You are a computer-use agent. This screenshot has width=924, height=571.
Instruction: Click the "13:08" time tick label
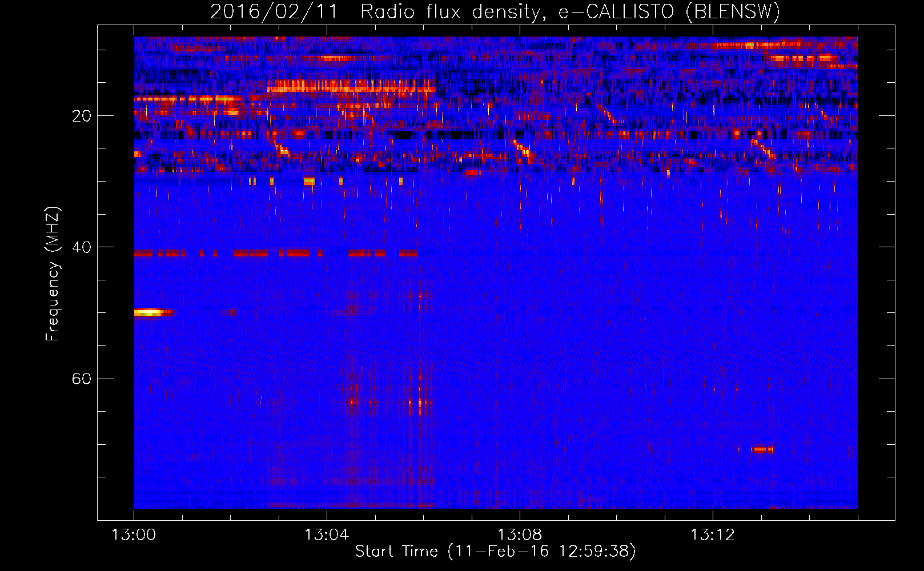pyautogui.click(x=520, y=535)
